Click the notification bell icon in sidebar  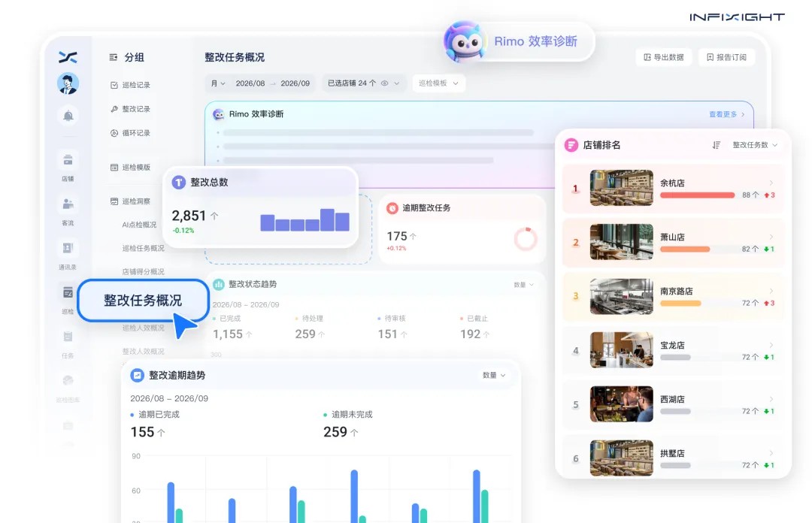[x=68, y=116]
